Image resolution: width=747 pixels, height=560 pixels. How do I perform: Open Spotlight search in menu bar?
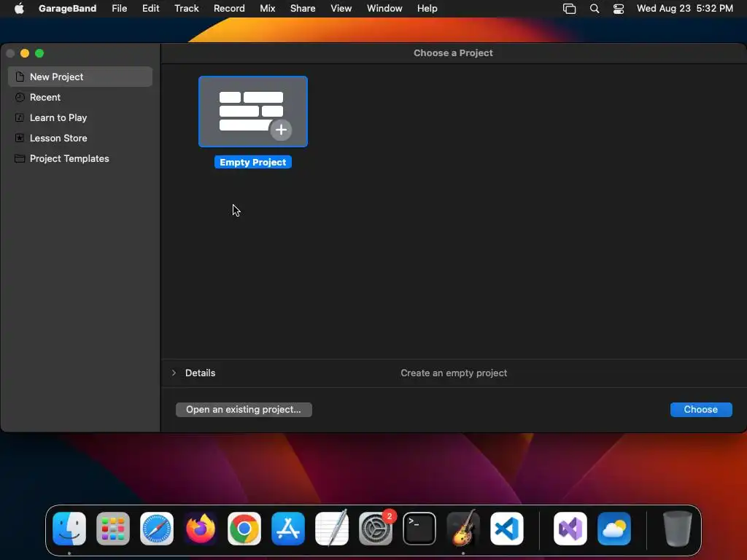(x=595, y=8)
